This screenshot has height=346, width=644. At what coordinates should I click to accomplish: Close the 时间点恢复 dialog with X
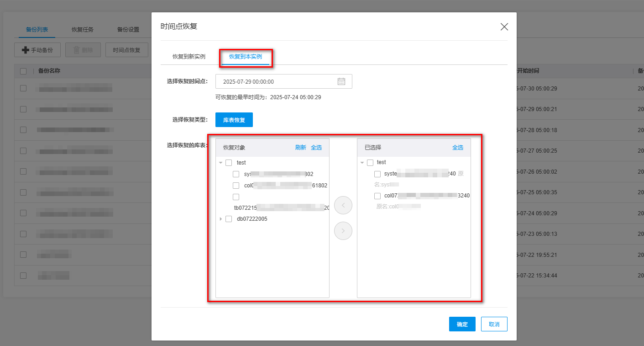tap(504, 27)
